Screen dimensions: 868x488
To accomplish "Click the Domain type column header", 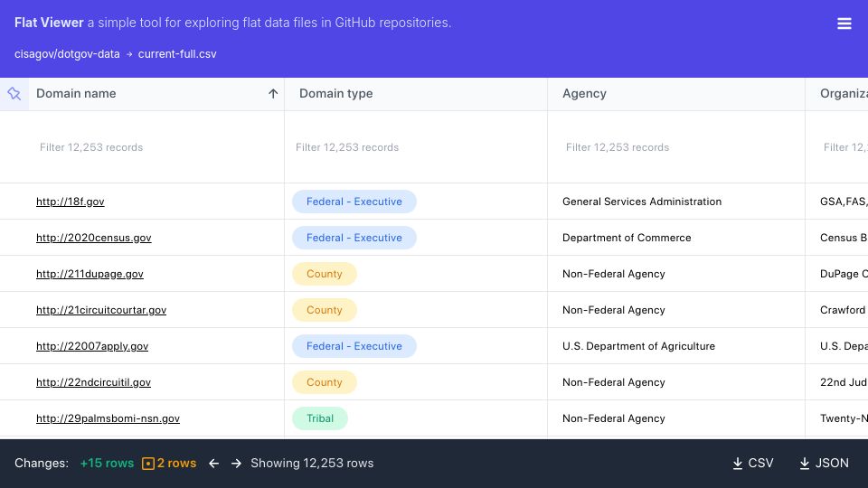I will point(336,93).
